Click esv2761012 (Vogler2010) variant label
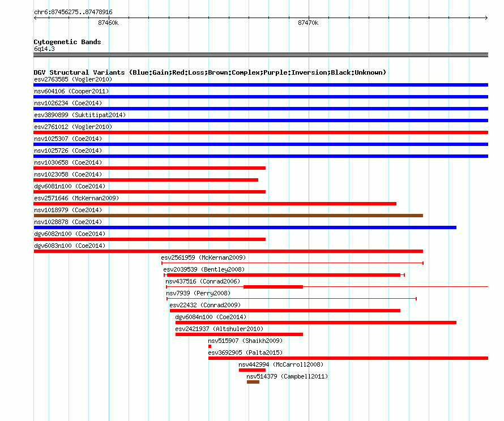 [x=73, y=127]
